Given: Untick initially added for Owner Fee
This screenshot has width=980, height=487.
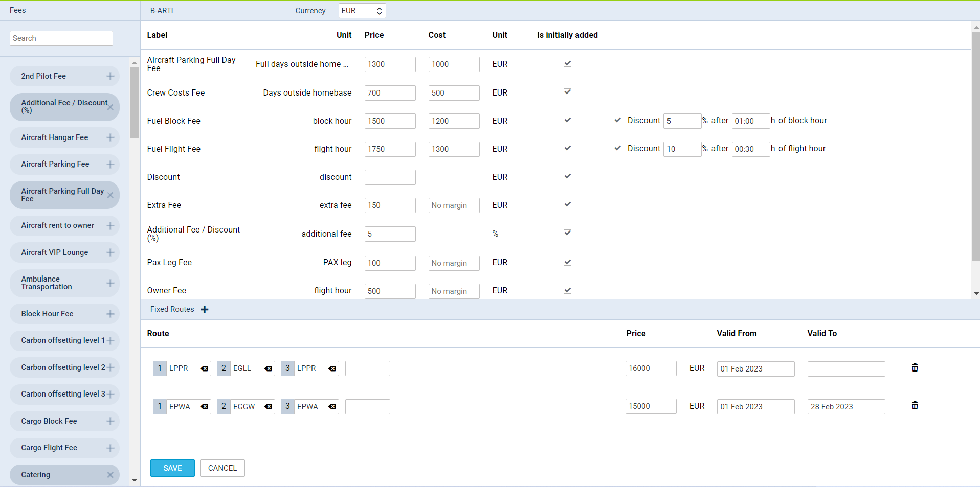Looking at the screenshot, I should coord(567,290).
